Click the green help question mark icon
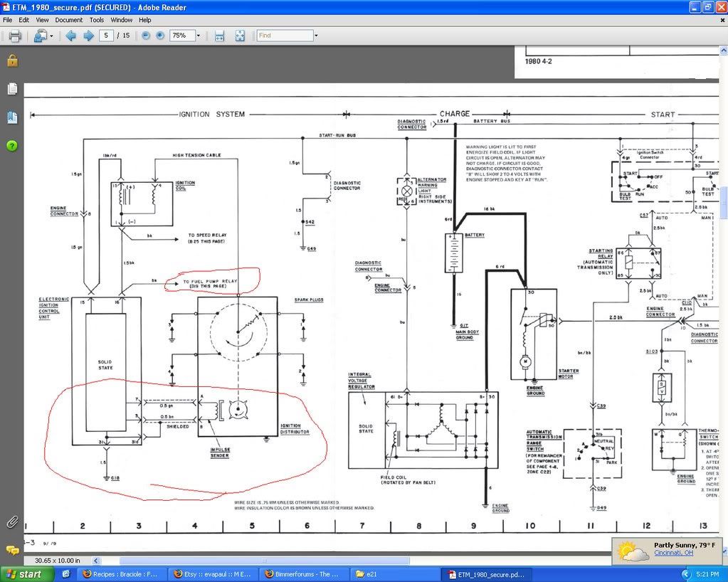Viewport: 728px width, 582px height. pos(12,146)
